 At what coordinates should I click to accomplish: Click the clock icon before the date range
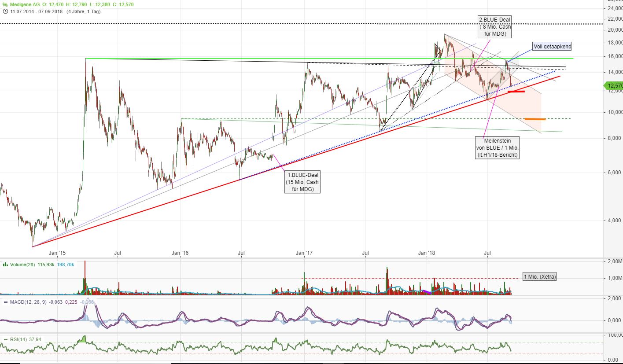click(x=5, y=11)
